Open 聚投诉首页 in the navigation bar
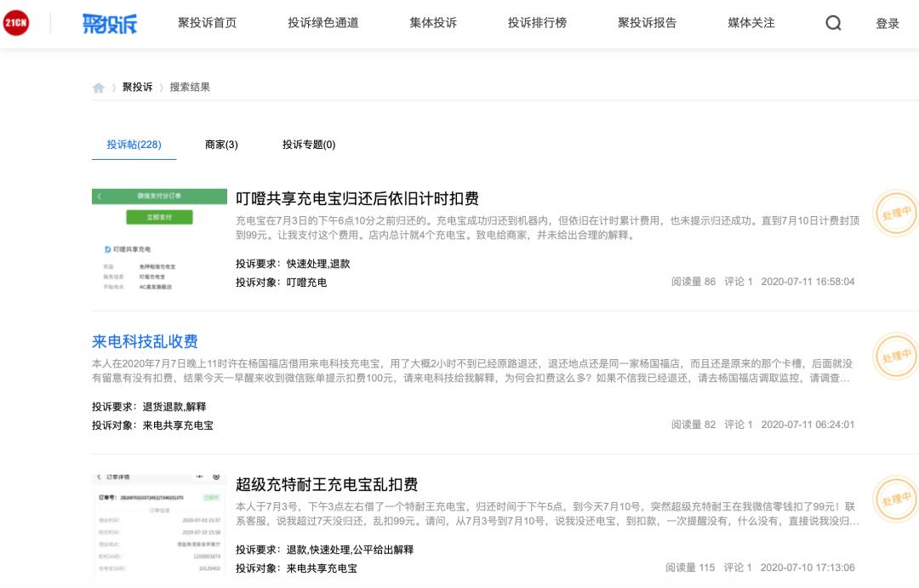 [x=208, y=23]
